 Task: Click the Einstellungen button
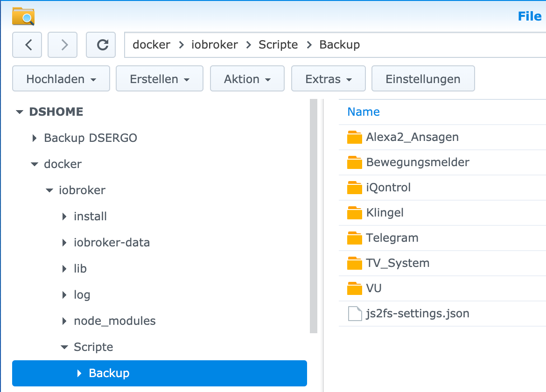pos(423,79)
